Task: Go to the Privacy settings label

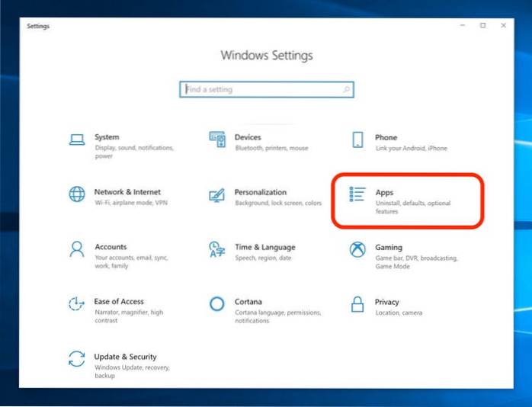Action: 386,303
